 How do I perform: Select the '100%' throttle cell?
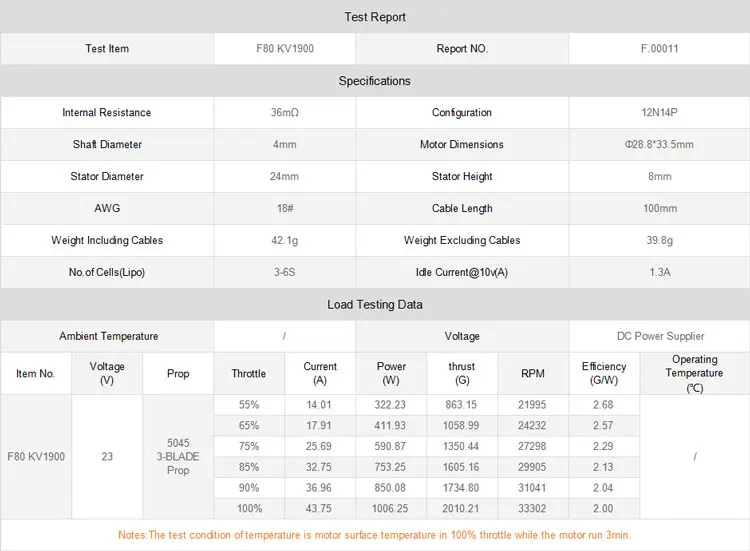click(249, 508)
